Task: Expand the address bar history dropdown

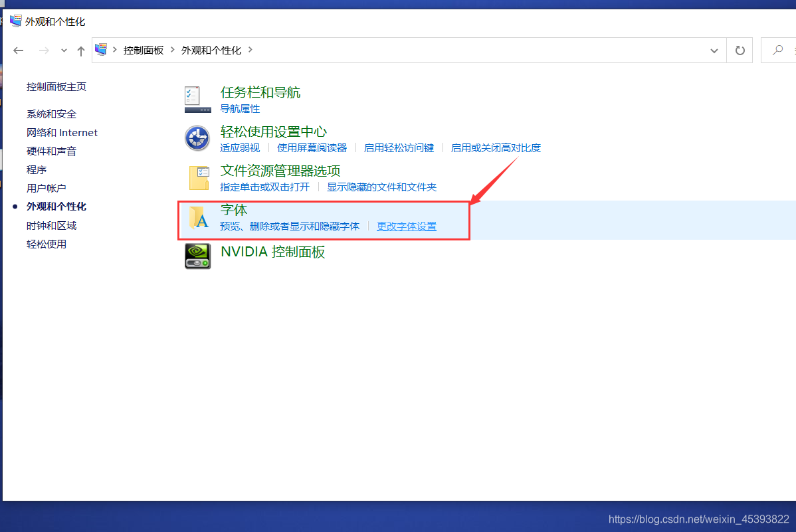Action: pos(714,50)
